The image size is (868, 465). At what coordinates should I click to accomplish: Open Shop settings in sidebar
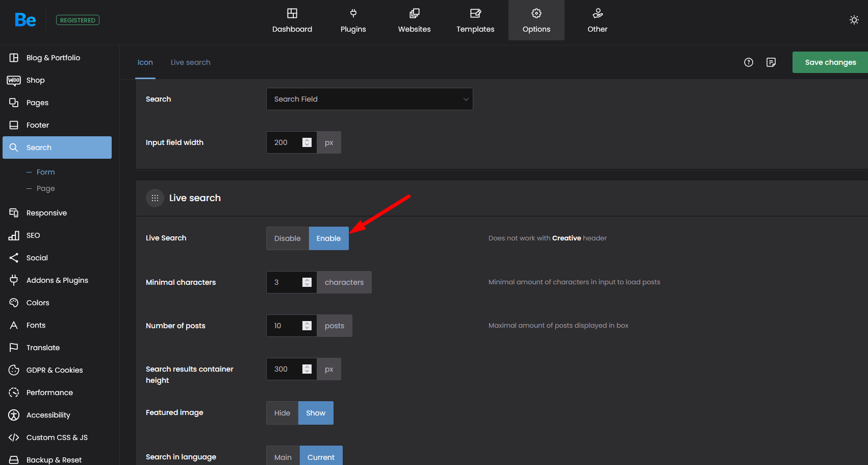click(x=57, y=80)
